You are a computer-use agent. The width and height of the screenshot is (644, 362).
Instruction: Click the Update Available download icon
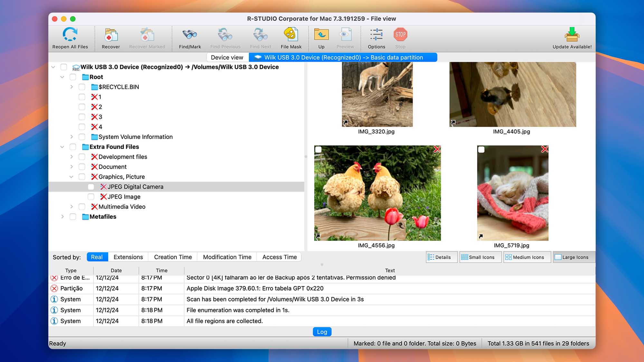pyautogui.click(x=572, y=34)
